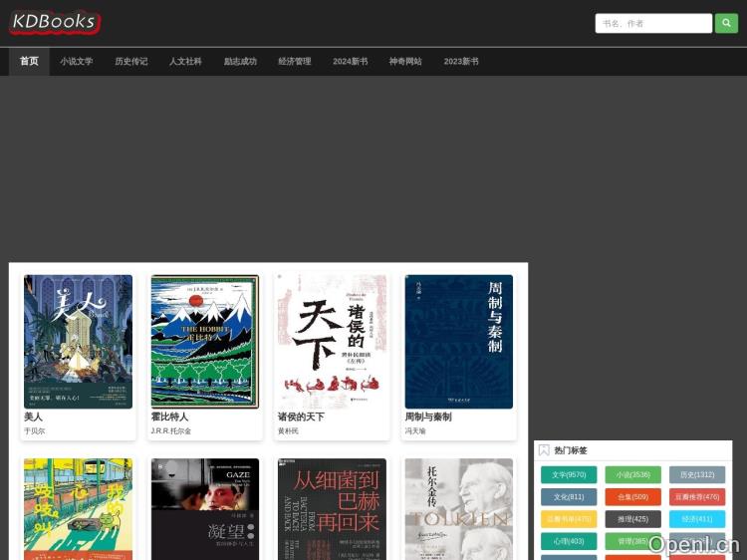Open the 凝望 Gaze book cover
This screenshot has height=560, width=747.
click(x=205, y=509)
